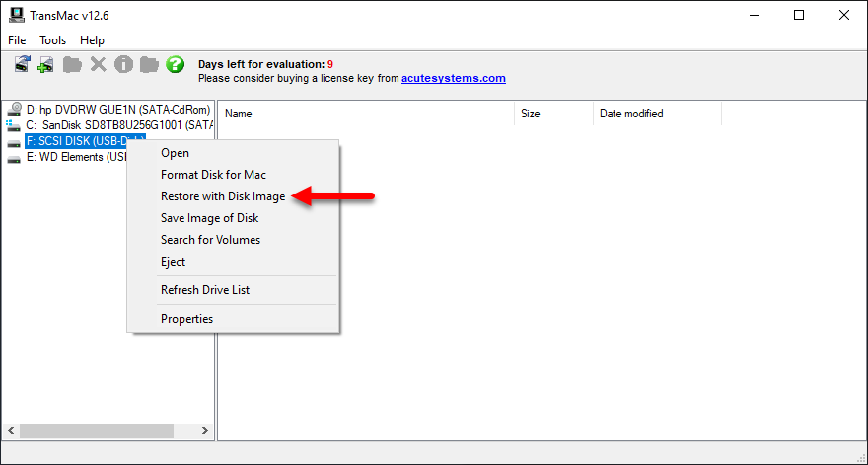Click the create new disk image icon

[46, 65]
